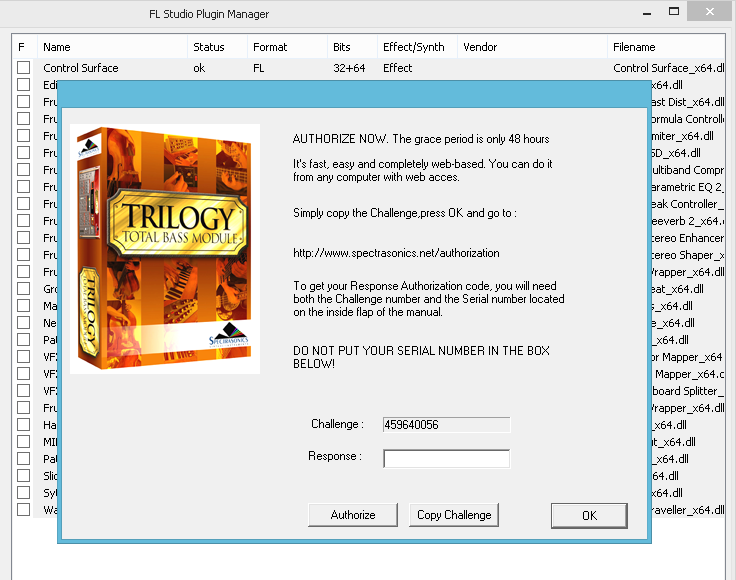Click the Vendor column header
This screenshot has height=580, width=736.
480,47
